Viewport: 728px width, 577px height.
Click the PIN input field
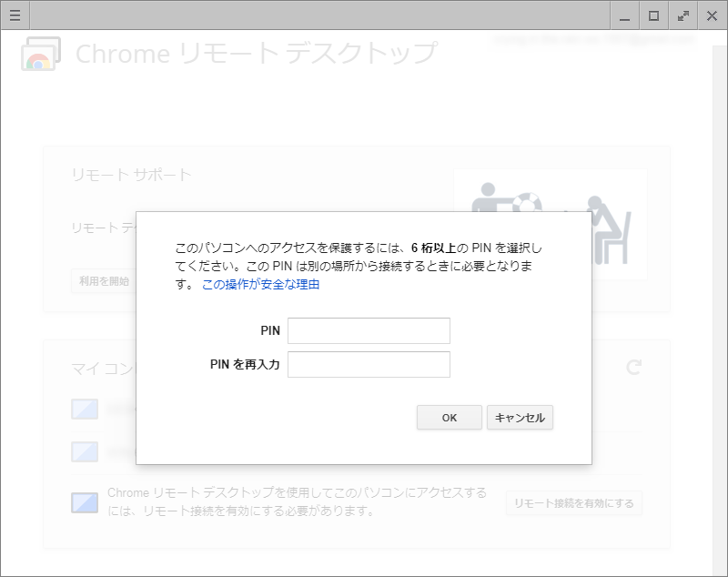pyautogui.click(x=369, y=330)
